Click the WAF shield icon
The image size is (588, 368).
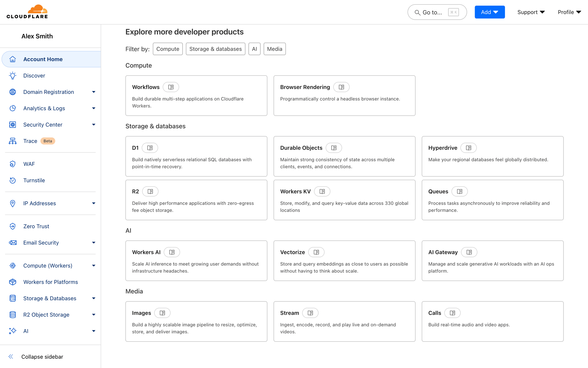click(13, 164)
